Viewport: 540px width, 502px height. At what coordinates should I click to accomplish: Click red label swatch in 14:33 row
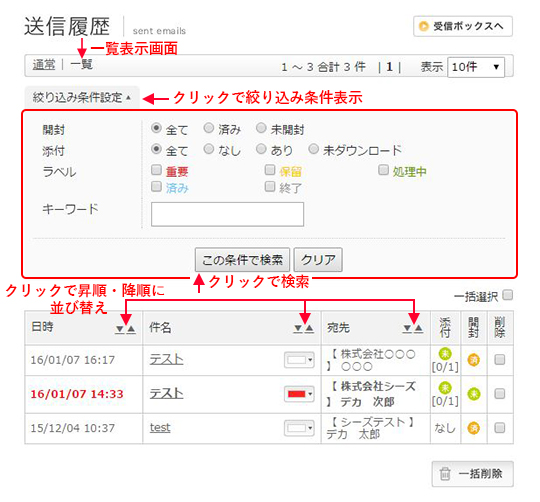pos(297,394)
